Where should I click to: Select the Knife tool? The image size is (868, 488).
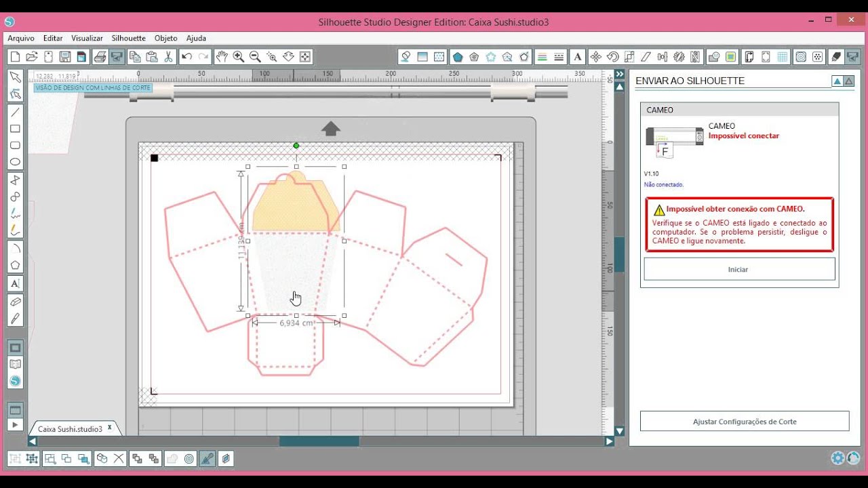[15, 319]
